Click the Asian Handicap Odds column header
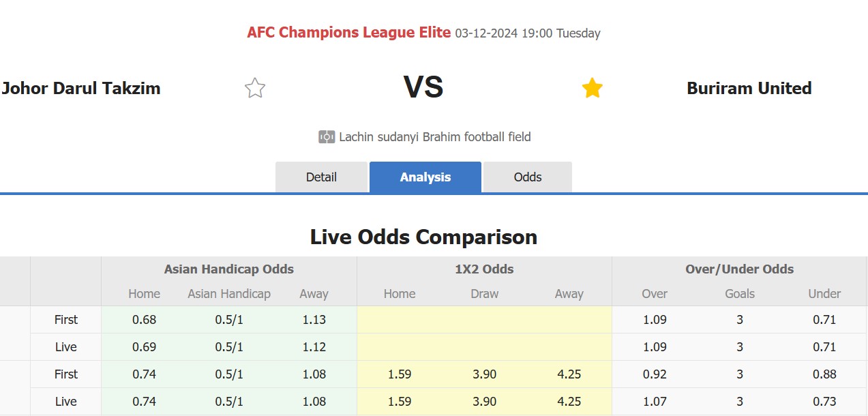Screen dimensions: 868x416 point(229,269)
